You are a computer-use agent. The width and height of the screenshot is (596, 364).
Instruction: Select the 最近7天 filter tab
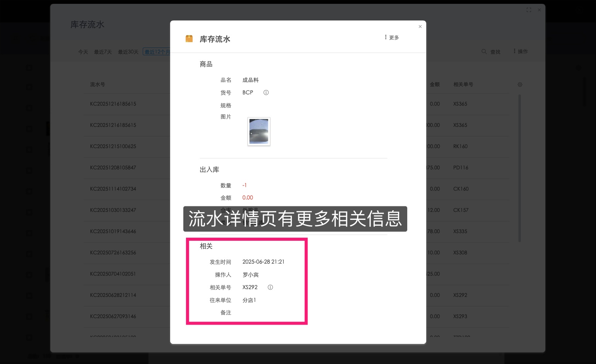coord(102,51)
